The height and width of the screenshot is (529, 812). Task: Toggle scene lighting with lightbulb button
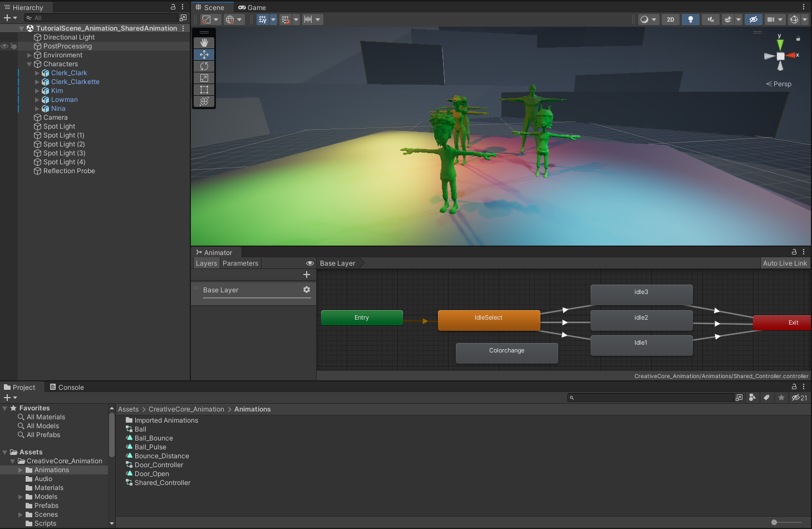691,19
